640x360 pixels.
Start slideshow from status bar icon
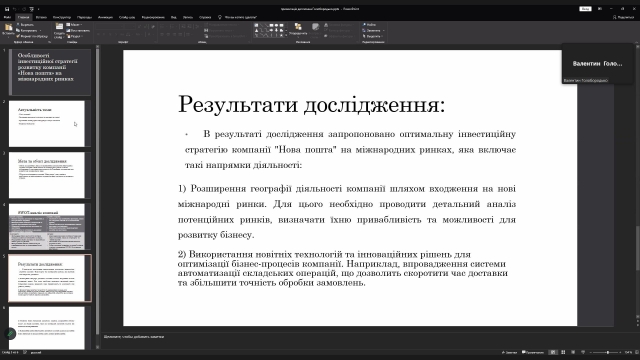[x=583, y=352]
